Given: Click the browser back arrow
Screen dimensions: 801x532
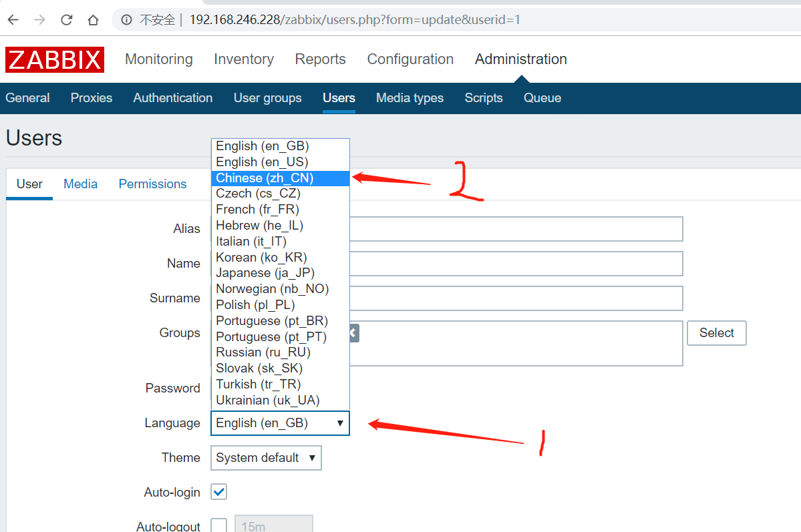Looking at the screenshot, I should pyautogui.click(x=13, y=20).
